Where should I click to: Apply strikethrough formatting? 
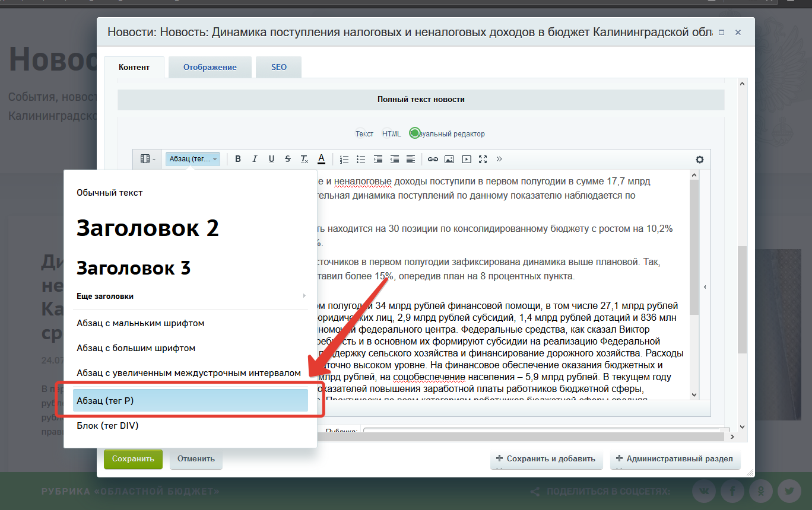(288, 159)
